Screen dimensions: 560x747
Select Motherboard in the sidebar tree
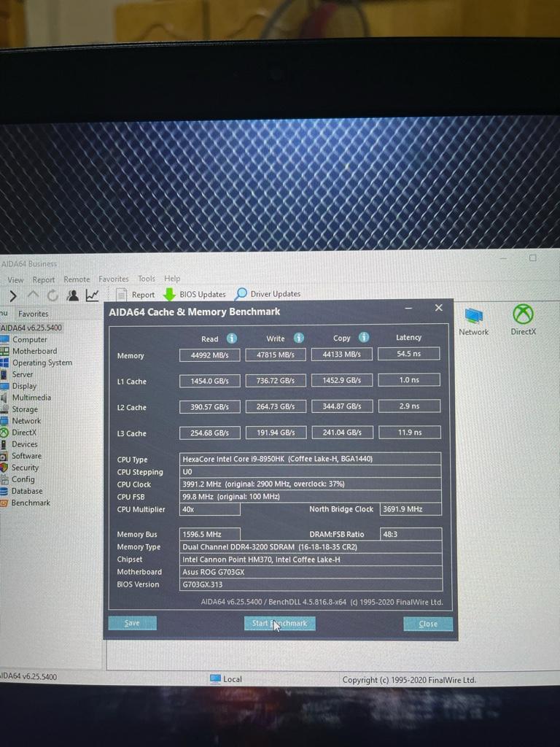[x=34, y=351]
